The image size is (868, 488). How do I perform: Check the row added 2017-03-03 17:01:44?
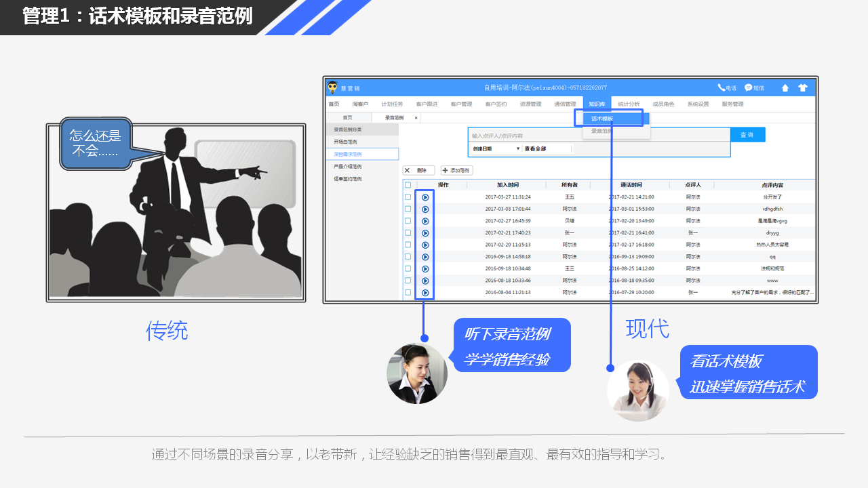(x=408, y=209)
